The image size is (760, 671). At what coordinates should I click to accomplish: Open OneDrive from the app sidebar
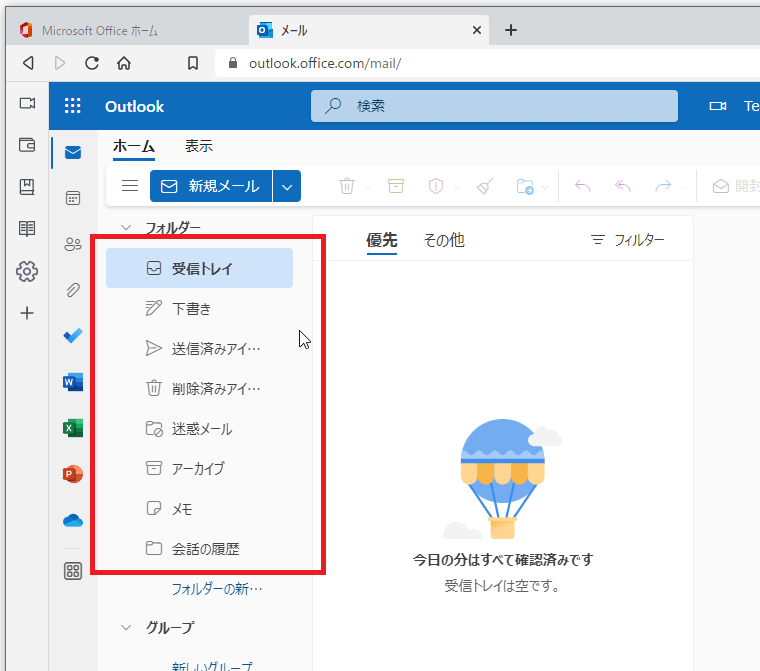pos(73,520)
